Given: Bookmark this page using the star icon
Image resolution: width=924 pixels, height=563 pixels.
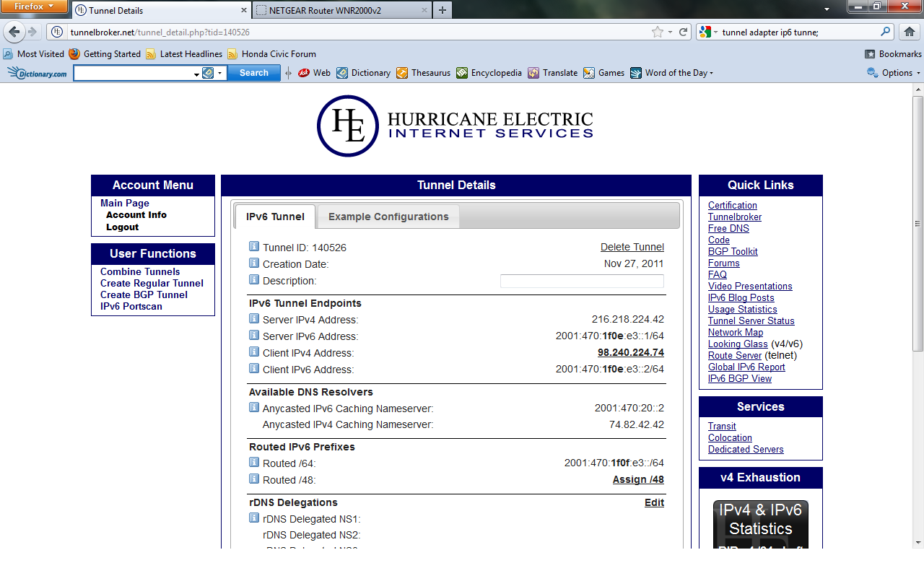Looking at the screenshot, I should (657, 32).
